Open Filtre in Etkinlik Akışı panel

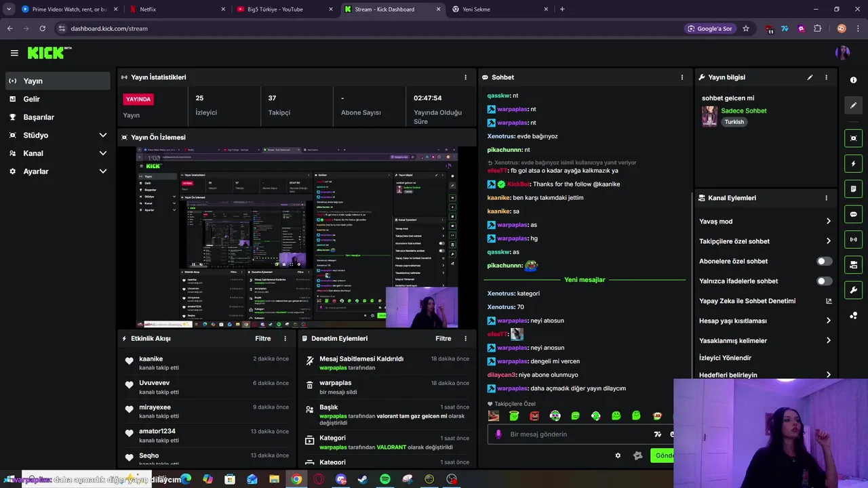tap(262, 338)
